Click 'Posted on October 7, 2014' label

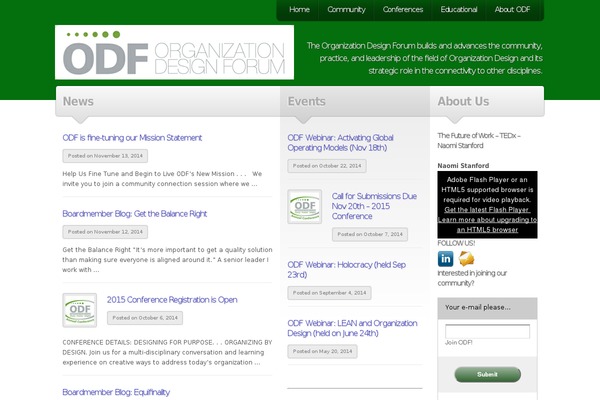(370, 234)
